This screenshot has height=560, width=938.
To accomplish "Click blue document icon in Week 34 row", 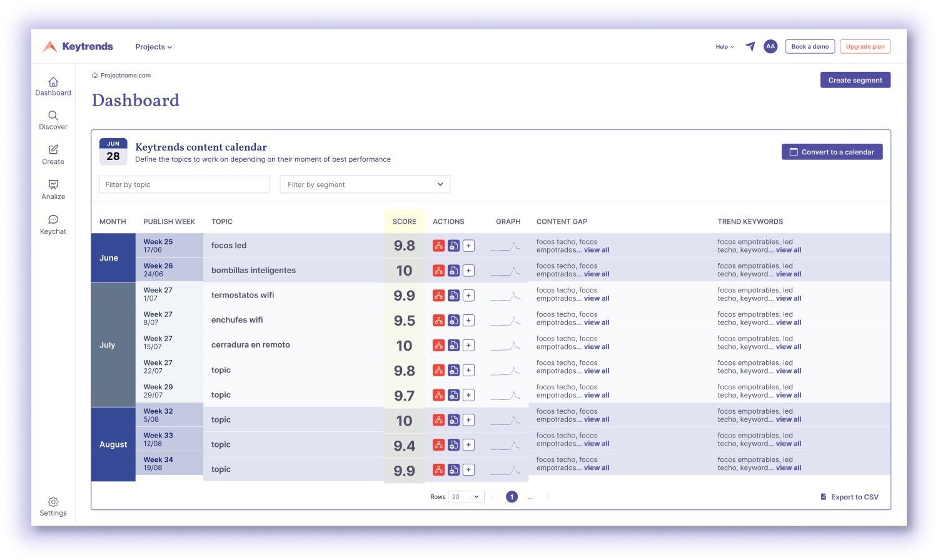I will pos(453,469).
